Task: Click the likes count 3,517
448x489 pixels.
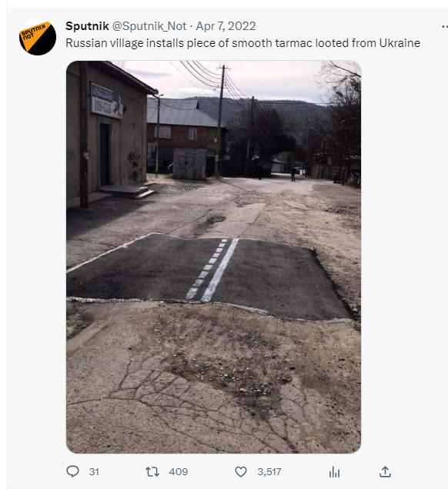Action: coord(269,471)
